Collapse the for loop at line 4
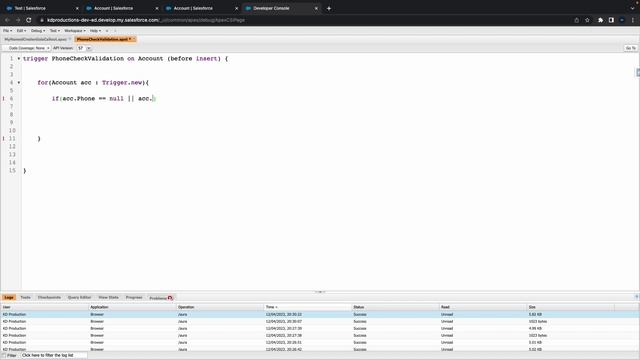 19,83
